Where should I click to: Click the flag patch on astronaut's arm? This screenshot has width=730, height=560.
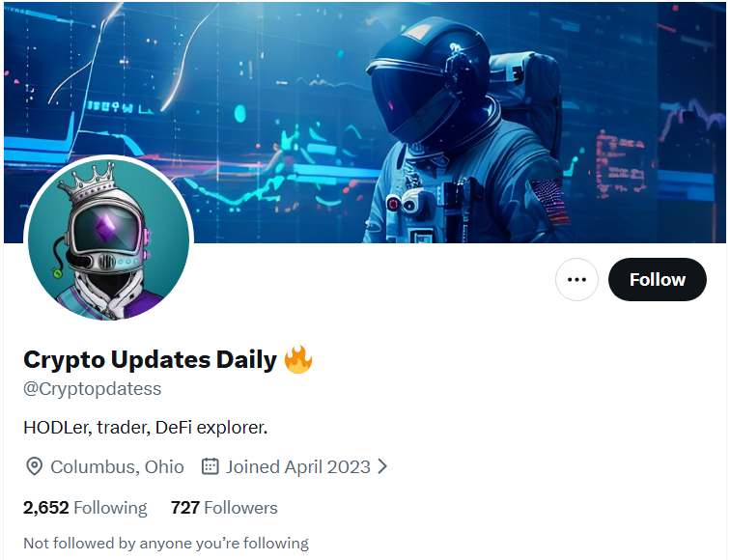coord(548,201)
